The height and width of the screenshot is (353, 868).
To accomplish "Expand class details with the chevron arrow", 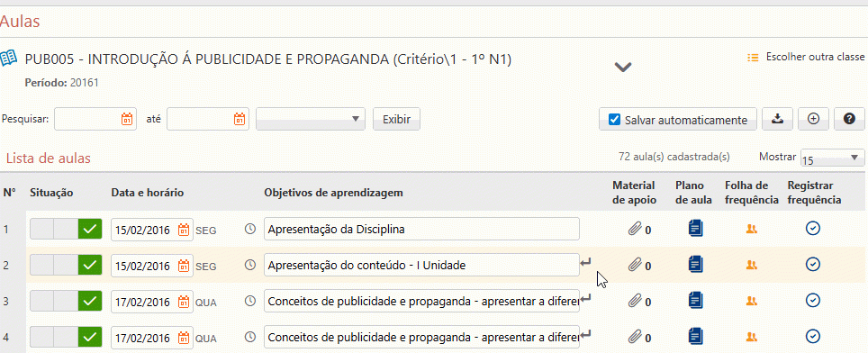I will (x=623, y=68).
